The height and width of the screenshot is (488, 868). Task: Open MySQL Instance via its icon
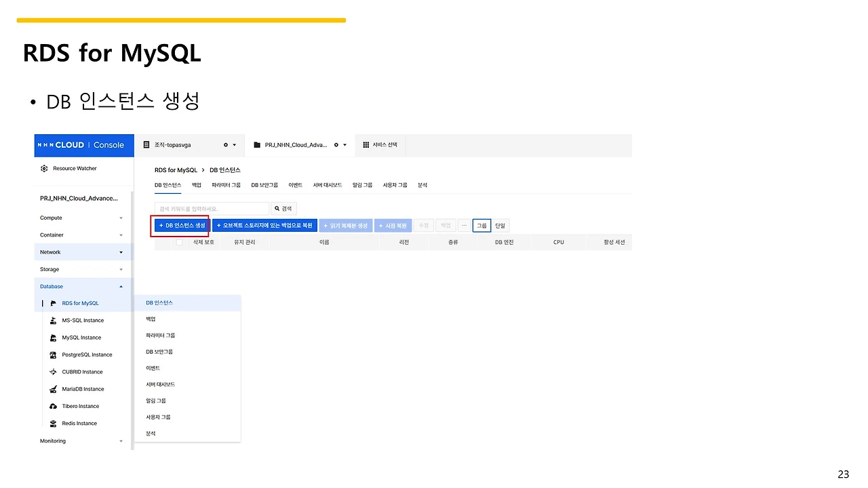[x=54, y=338]
